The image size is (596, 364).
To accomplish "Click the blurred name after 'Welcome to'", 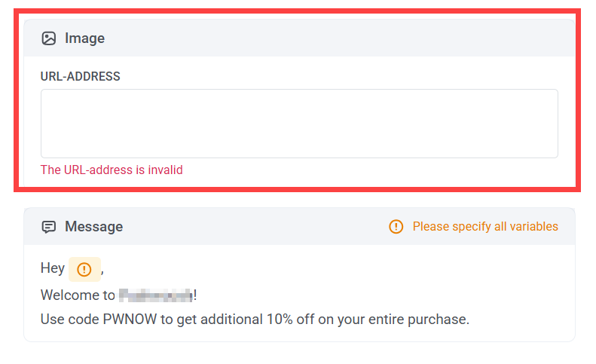I will 156,295.
